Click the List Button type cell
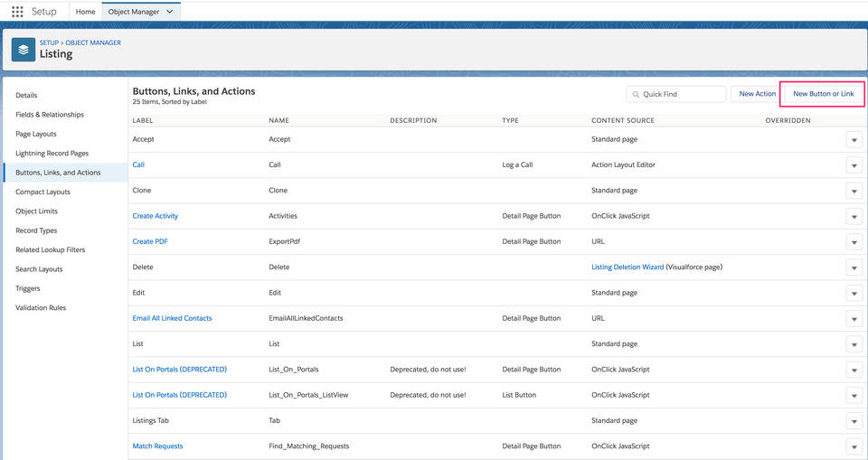The height and width of the screenshot is (460, 868). [x=519, y=395]
